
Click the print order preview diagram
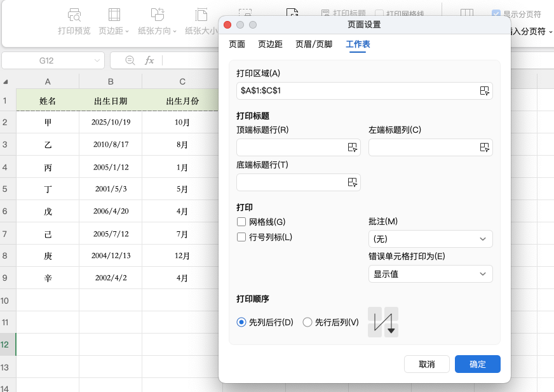point(383,322)
